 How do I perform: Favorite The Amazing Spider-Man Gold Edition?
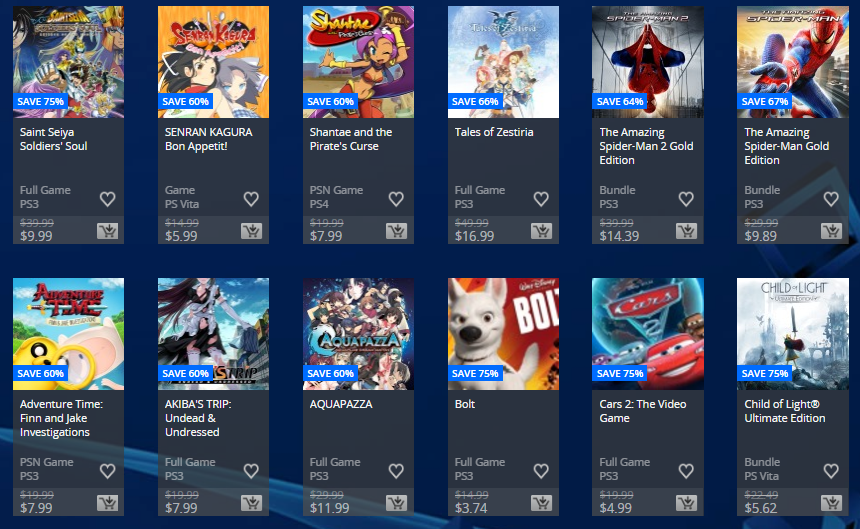831,198
